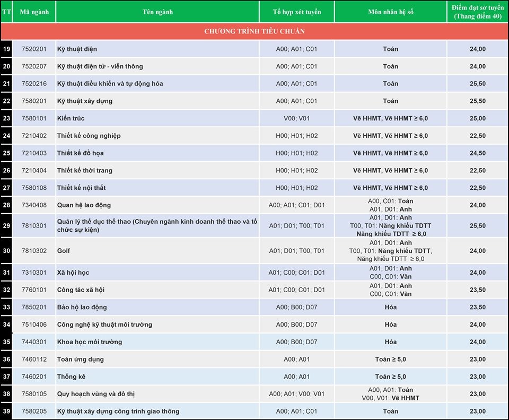Click score 22,50 for Thiết kế công nghiệp

[x=478, y=136]
